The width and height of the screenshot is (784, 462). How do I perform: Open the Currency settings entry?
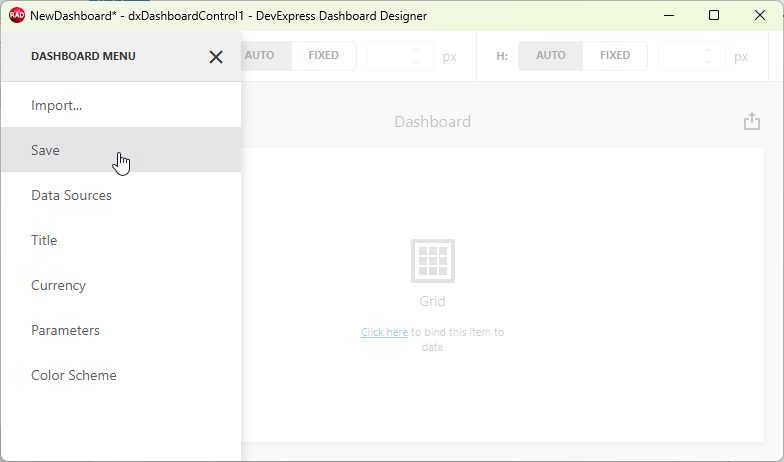121,284
